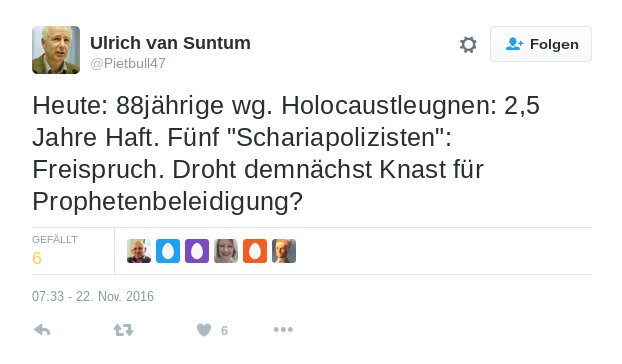The height and width of the screenshot is (364, 622).
Task: Click the yellow 6 under GEFÄLLT
Action: coord(37,259)
